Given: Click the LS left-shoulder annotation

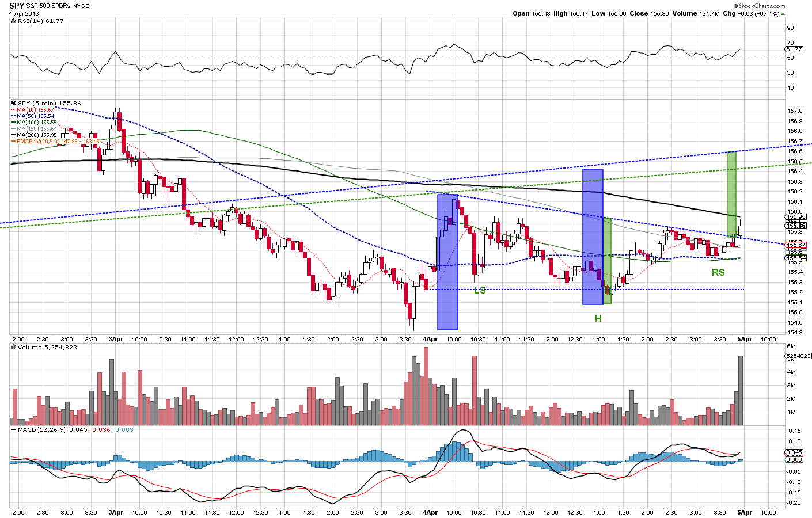Looking at the screenshot, I should click(480, 291).
